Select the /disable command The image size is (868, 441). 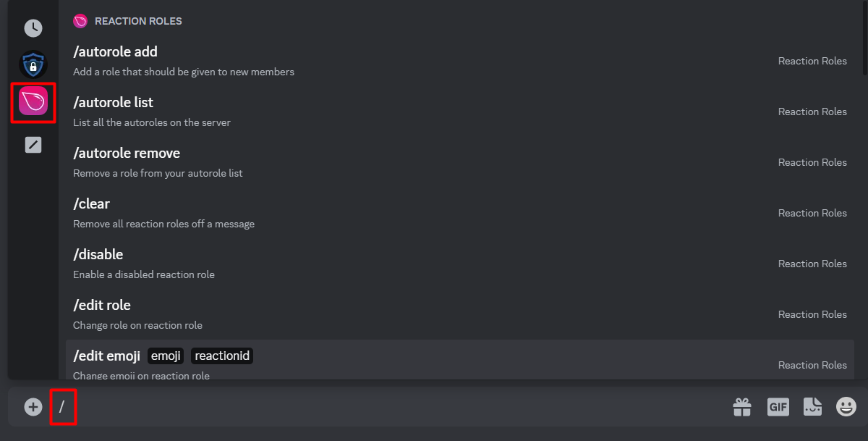[460, 264]
